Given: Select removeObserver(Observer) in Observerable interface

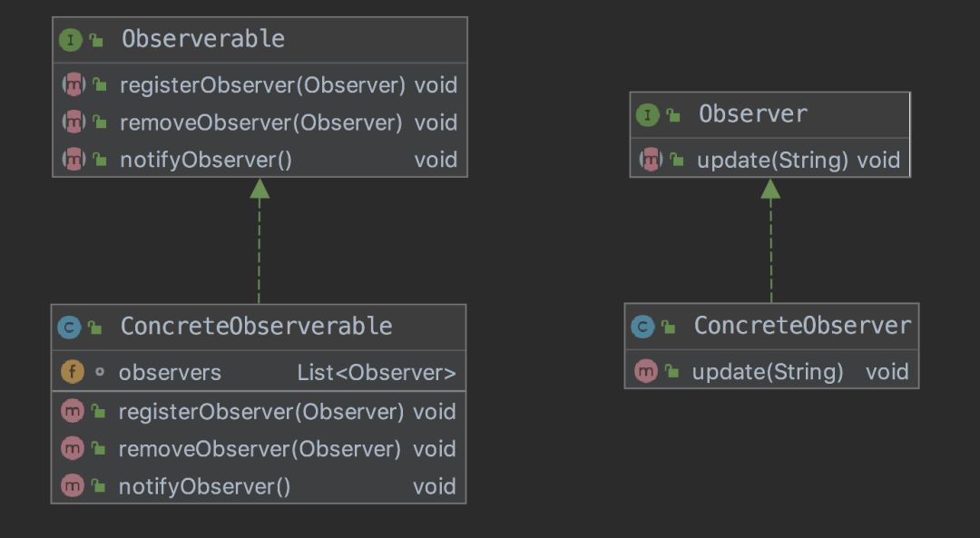Looking at the screenshot, I should click(x=260, y=122).
